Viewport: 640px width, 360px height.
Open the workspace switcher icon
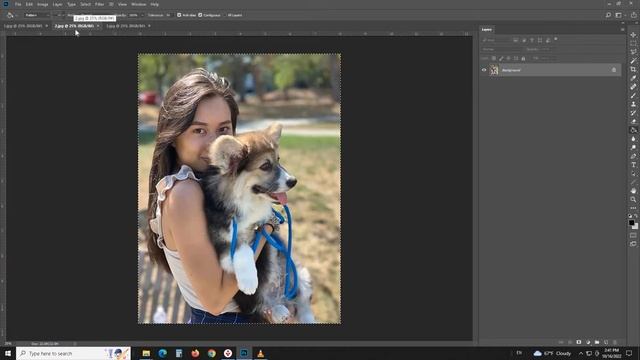[x=619, y=15]
